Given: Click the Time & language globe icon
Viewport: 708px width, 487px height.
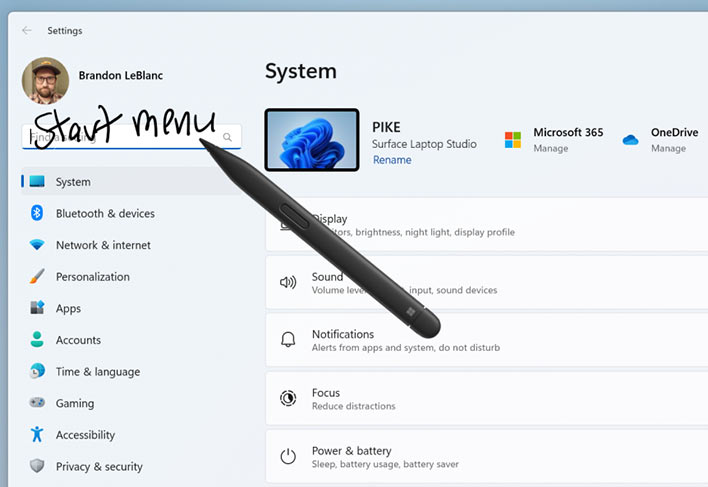Looking at the screenshot, I should click(x=37, y=371).
